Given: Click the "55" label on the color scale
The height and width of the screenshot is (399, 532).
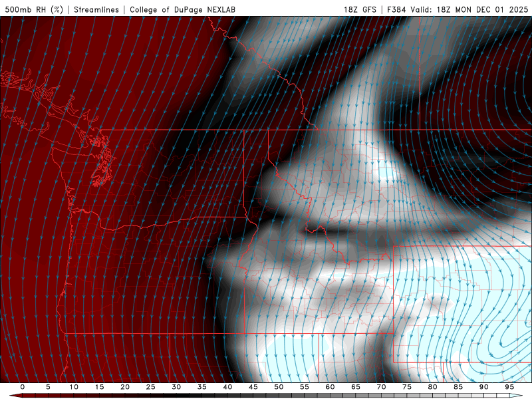Looking at the screenshot, I should click(305, 387).
